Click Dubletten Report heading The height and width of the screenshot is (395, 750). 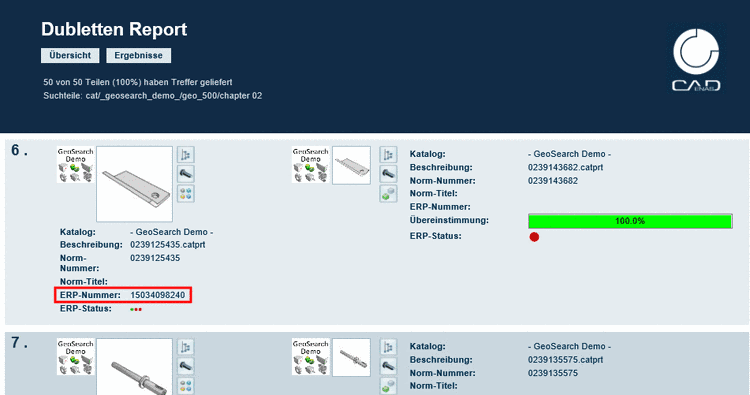coord(114,29)
